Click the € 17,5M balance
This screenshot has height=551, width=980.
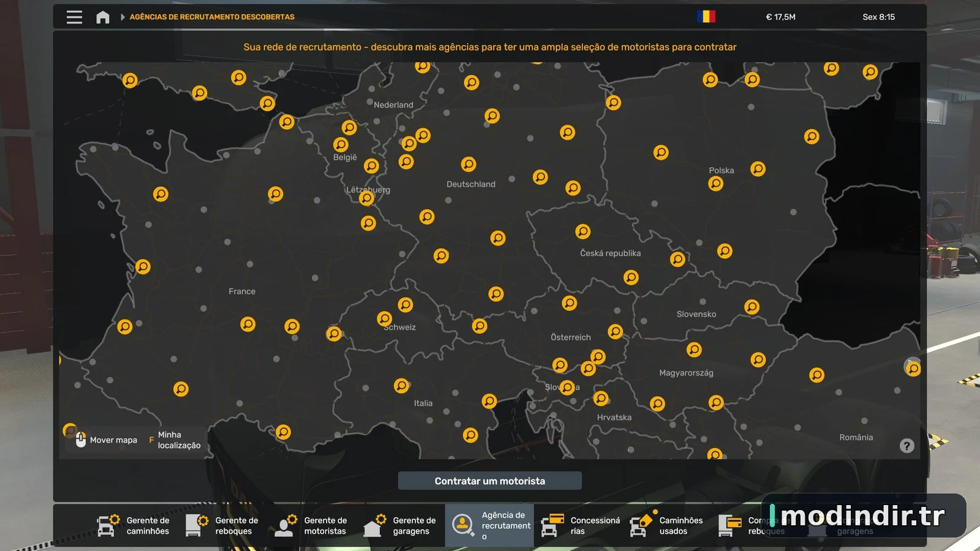pyautogui.click(x=780, y=17)
